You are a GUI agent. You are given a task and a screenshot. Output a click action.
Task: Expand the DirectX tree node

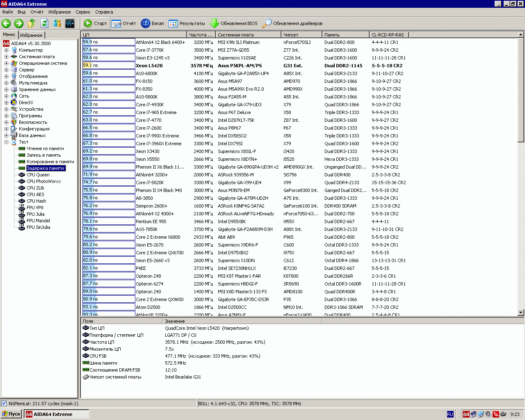coord(6,103)
